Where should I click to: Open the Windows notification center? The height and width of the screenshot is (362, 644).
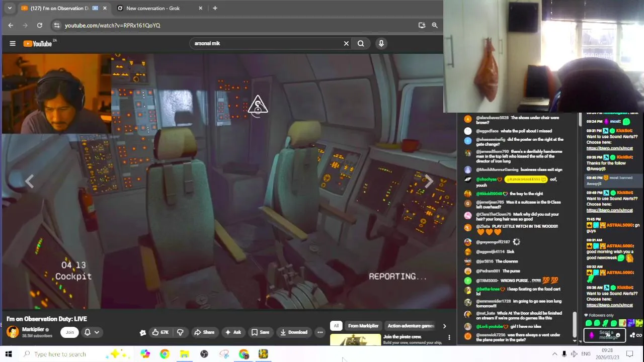(629, 354)
